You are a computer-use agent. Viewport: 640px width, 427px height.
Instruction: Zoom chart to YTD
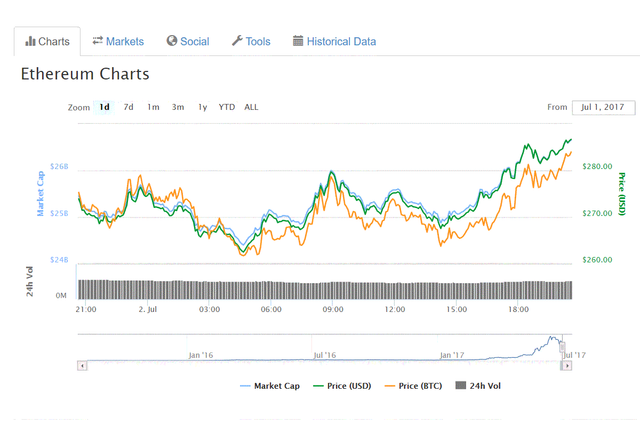click(x=227, y=107)
